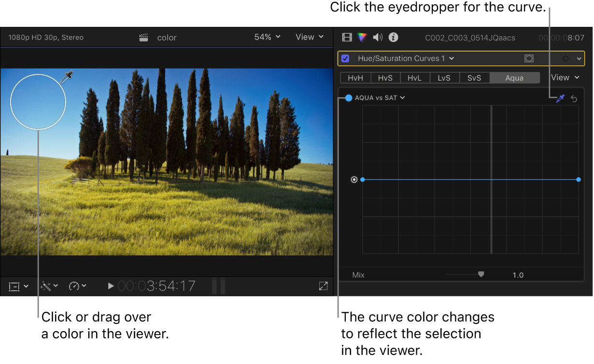
Task: Adjust the Mix slider
Action: pyautogui.click(x=481, y=274)
